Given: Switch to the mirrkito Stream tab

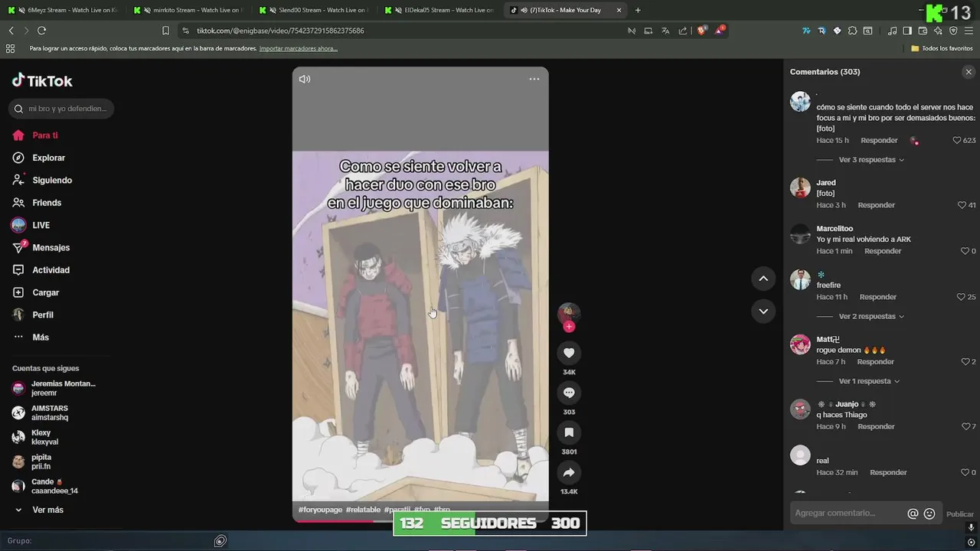Looking at the screenshot, I should pyautogui.click(x=190, y=10).
